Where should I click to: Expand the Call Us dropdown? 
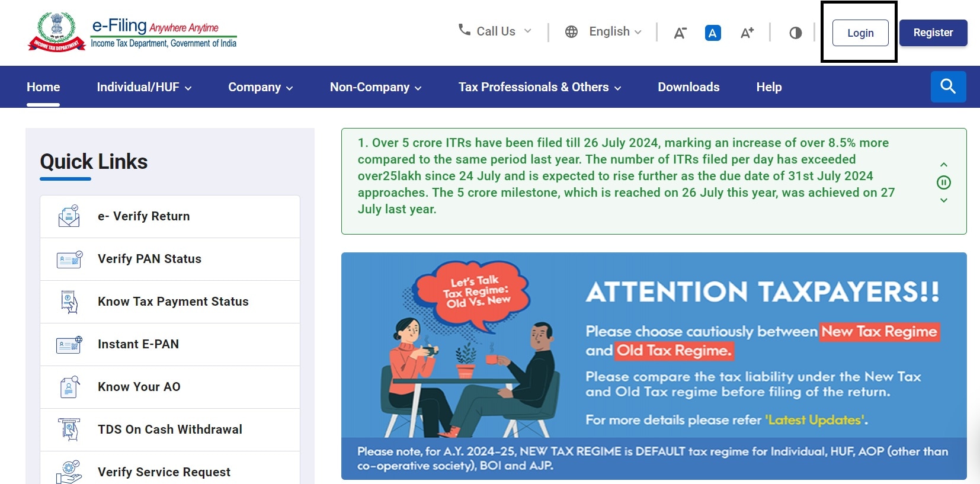(x=495, y=31)
